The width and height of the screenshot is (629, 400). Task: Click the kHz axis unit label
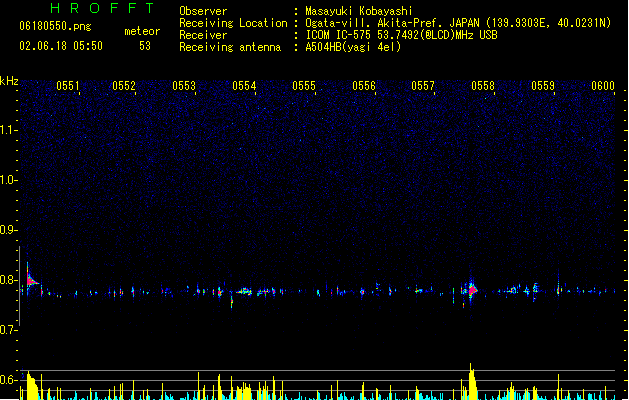(x=9, y=81)
